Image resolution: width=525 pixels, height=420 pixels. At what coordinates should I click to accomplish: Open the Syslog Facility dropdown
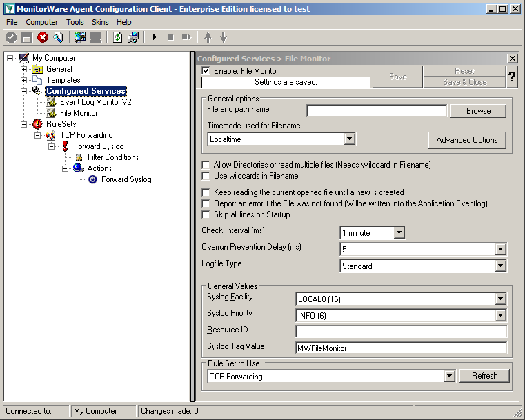[x=500, y=299]
